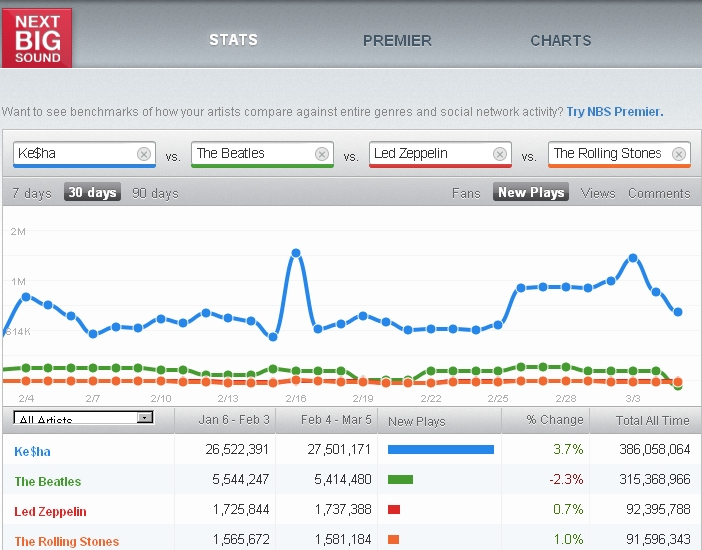Show the Fans metric
702x550 pixels.
(466, 193)
